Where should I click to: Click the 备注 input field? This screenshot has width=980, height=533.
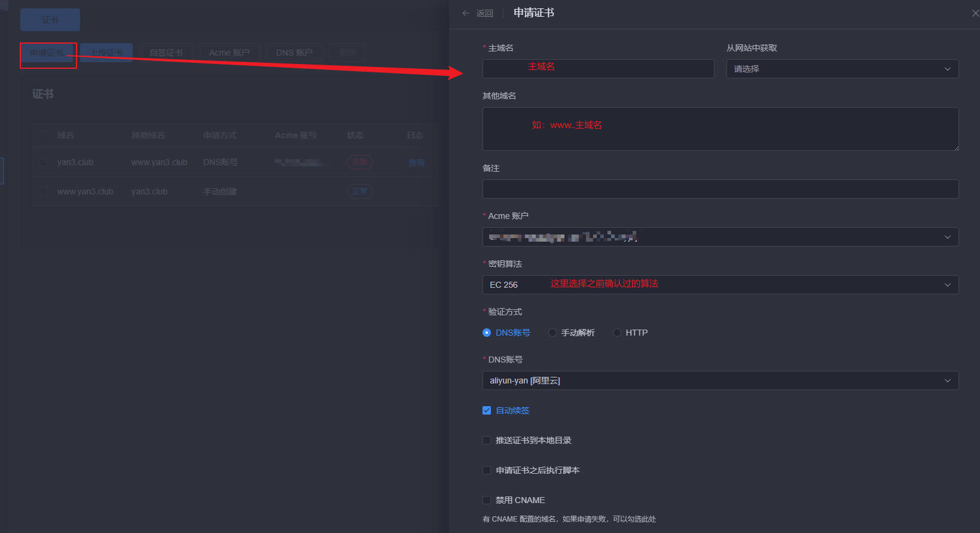[720, 189]
